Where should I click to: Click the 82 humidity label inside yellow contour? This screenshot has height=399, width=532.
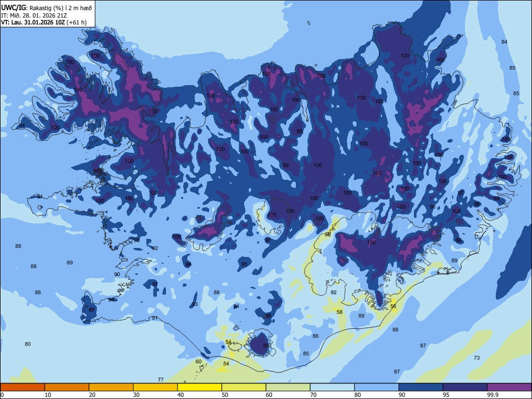coord(334,292)
